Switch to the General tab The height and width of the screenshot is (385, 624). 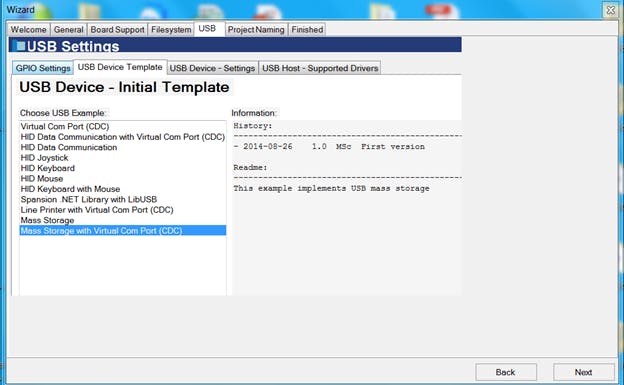point(68,30)
